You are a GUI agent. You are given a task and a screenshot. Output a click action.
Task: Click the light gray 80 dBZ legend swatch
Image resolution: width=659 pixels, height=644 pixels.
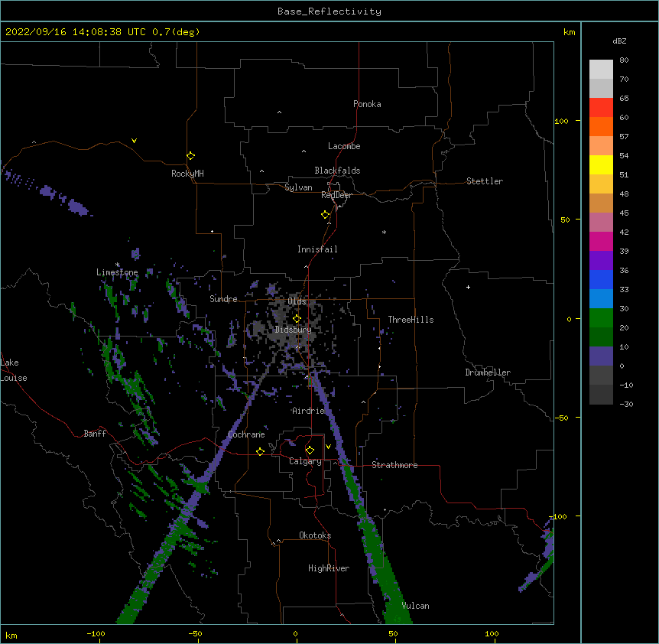[601, 70]
